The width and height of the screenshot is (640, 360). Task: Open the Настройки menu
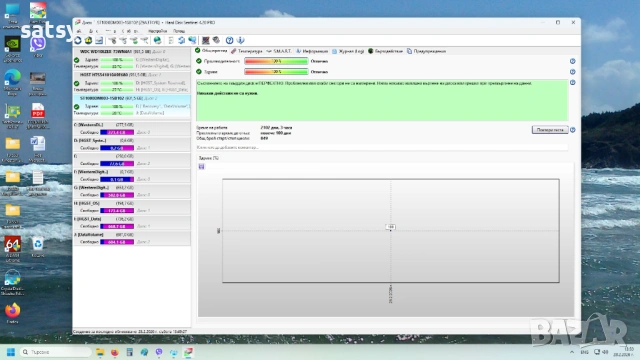(158, 31)
